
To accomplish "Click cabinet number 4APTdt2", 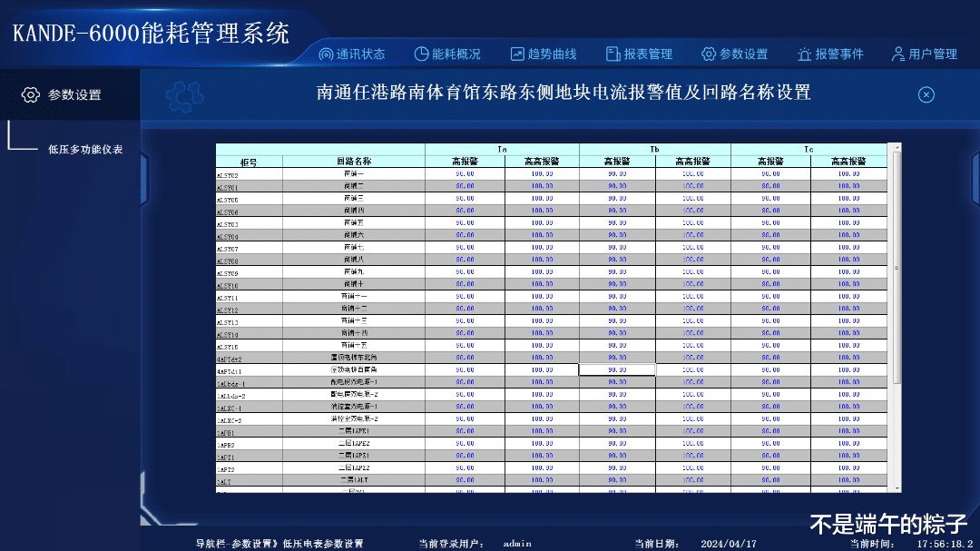I will (x=249, y=359).
